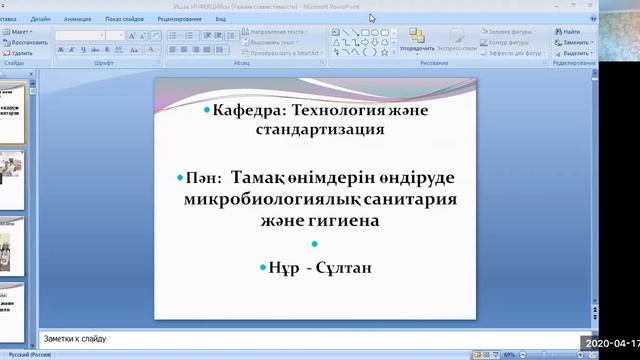Open Направление текста dropdown
640x360 pixels.
click(x=274, y=32)
